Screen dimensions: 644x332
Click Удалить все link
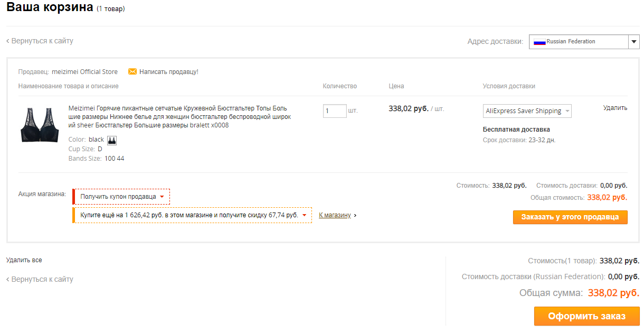(24, 260)
